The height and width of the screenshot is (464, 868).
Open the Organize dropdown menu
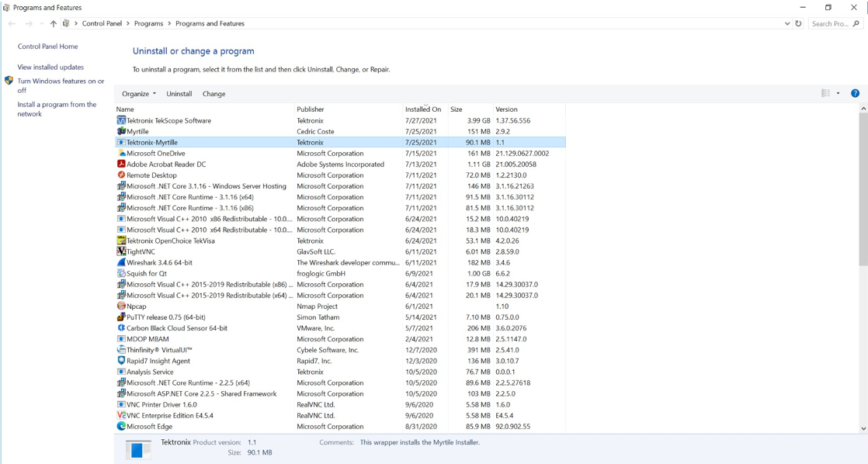point(137,93)
